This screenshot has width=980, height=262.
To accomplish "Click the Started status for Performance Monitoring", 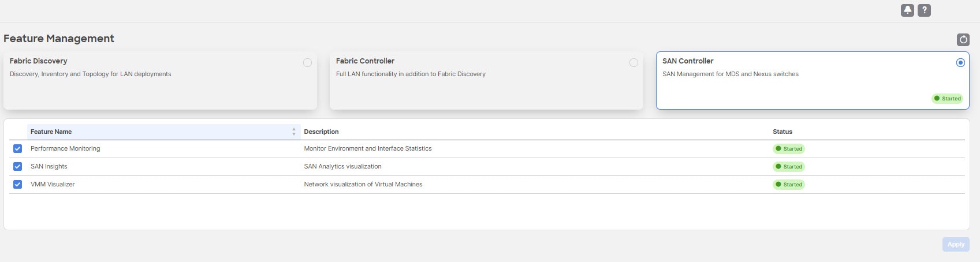I will pyautogui.click(x=789, y=149).
